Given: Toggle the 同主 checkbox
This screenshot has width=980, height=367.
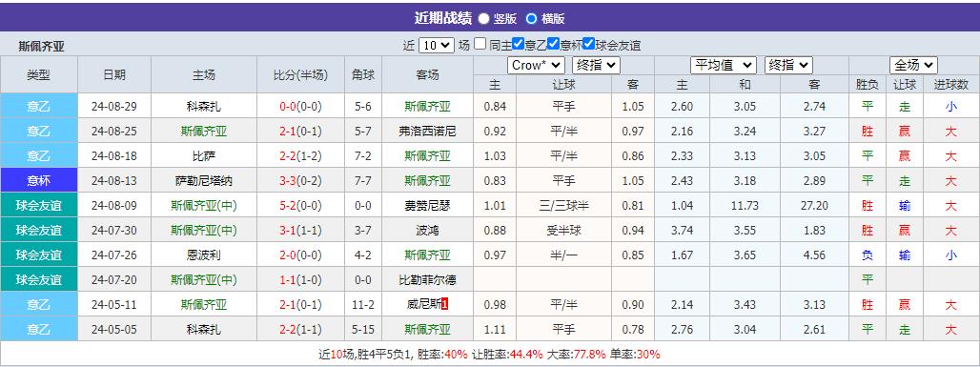Looking at the screenshot, I should 480,44.
